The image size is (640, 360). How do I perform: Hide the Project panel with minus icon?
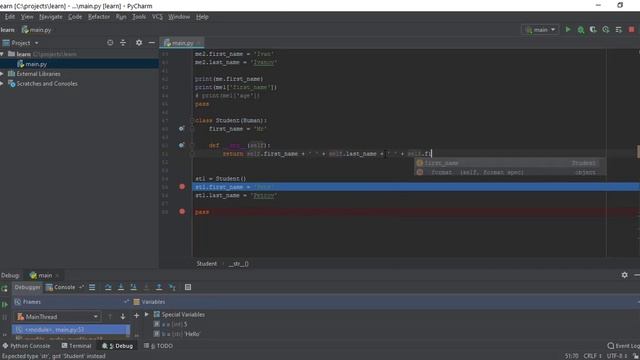click(151, 42)
